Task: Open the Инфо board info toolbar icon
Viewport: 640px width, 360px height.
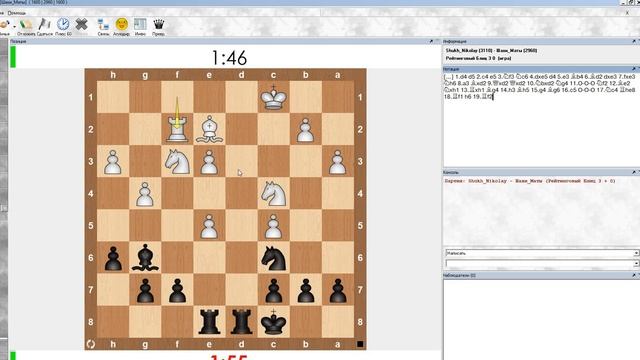Action: [140, 26]
